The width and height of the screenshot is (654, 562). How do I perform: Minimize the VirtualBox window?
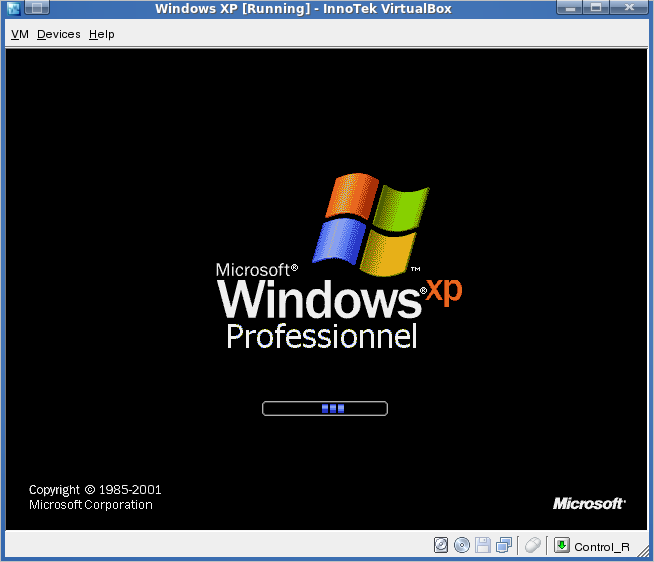click(x=572, y=9)
